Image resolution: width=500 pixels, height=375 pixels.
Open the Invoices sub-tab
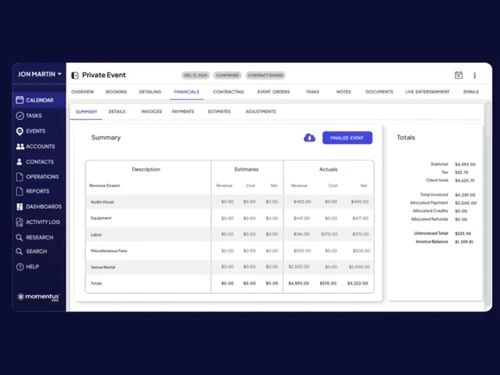click(x=151, y=112)
